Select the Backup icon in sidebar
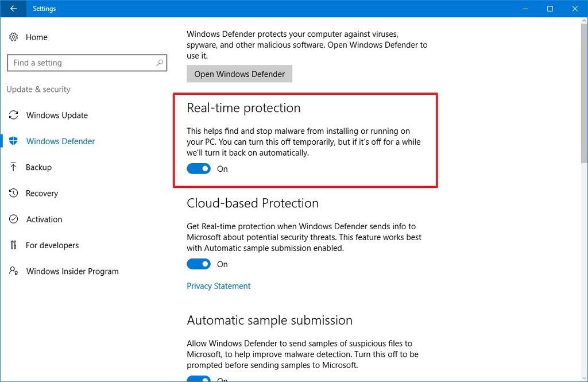 (x=13, y=167)
